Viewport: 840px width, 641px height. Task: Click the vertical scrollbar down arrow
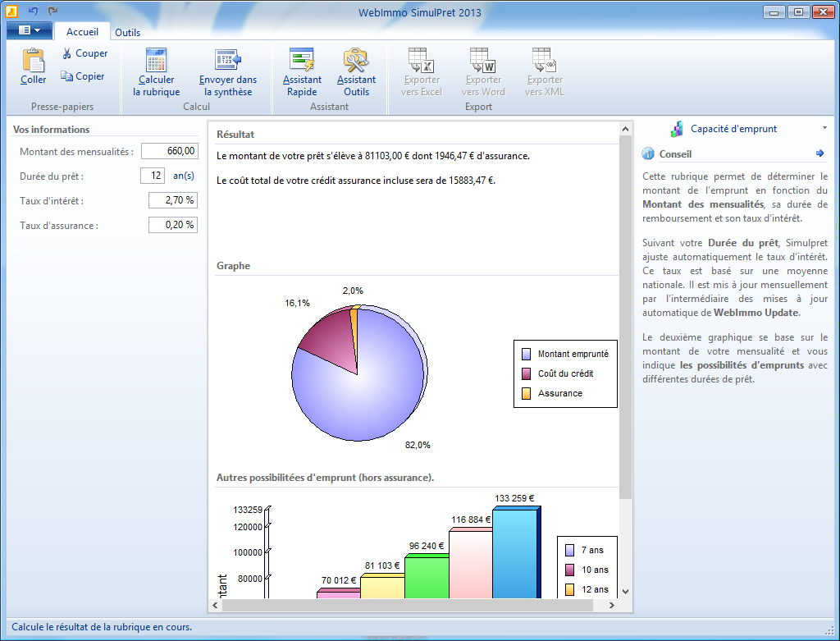coord(625,591)
